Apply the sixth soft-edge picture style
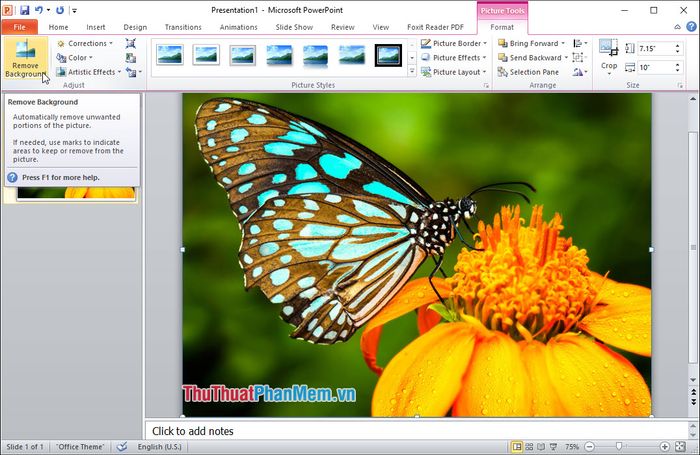 click(x=352, y=55)
